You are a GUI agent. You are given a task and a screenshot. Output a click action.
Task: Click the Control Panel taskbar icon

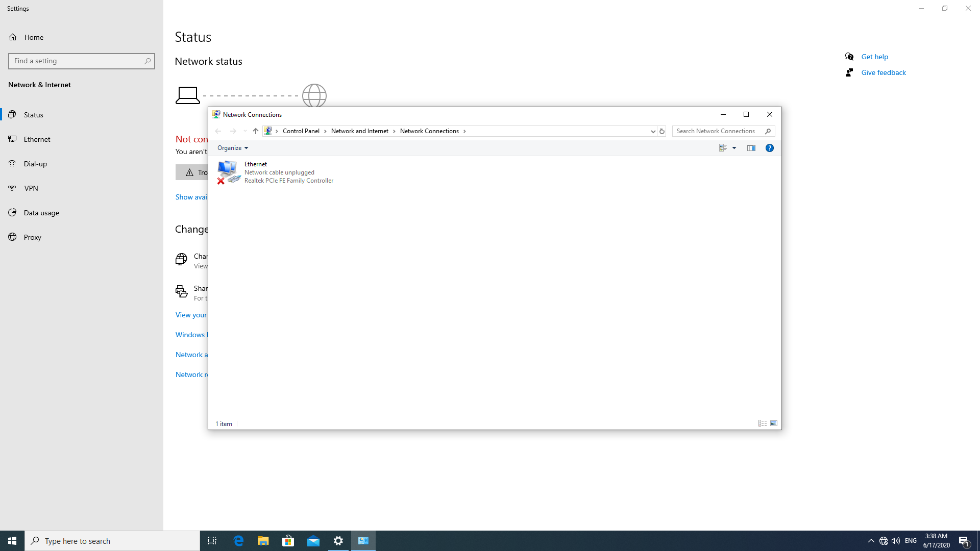click(x=363, y=541)
